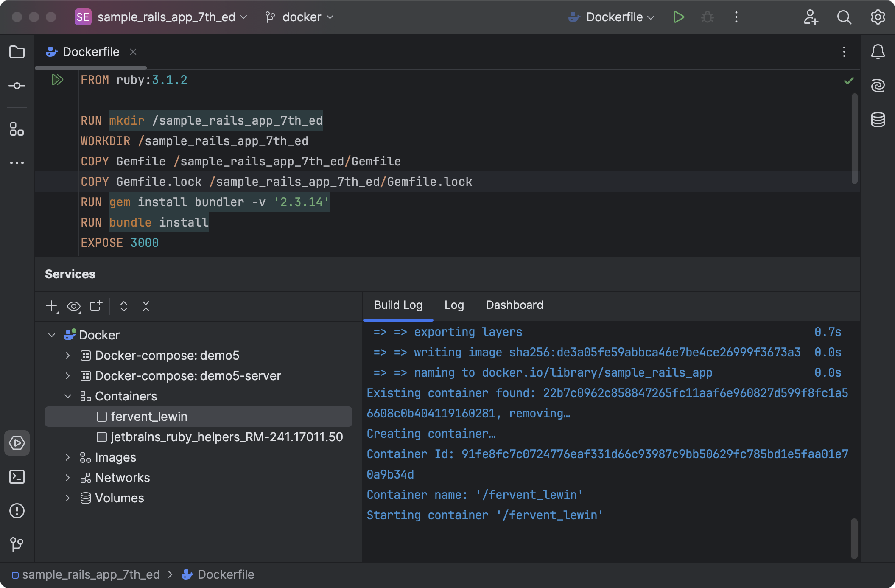Click the Dockerfile gutter run icon
895x588 pixels.
click(x=57, y=80)
